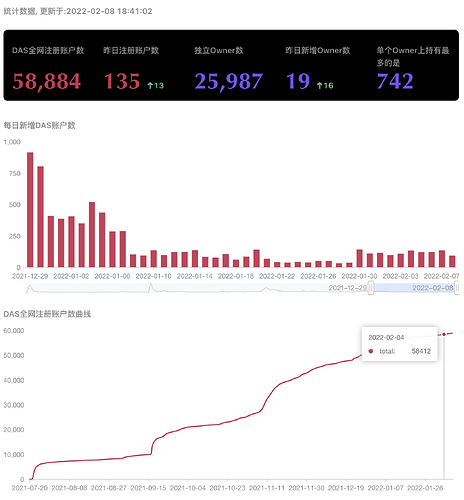Click the tallest bar for 2021-12-29
This screenshot has width=464, height=500.
pyautogui.click(x=30, y=210)
